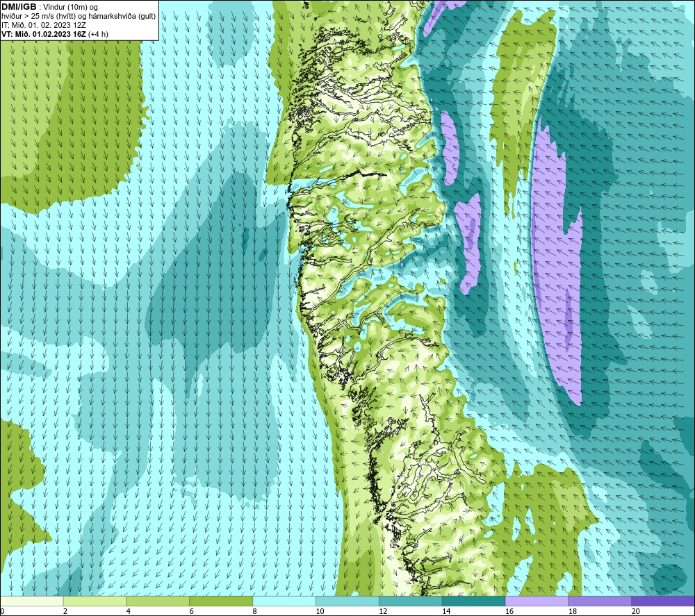Image resolution: width=695 pixels, height=616 pixels.
Task: Click the legend scale label "8"
Action: click(254, 611)
